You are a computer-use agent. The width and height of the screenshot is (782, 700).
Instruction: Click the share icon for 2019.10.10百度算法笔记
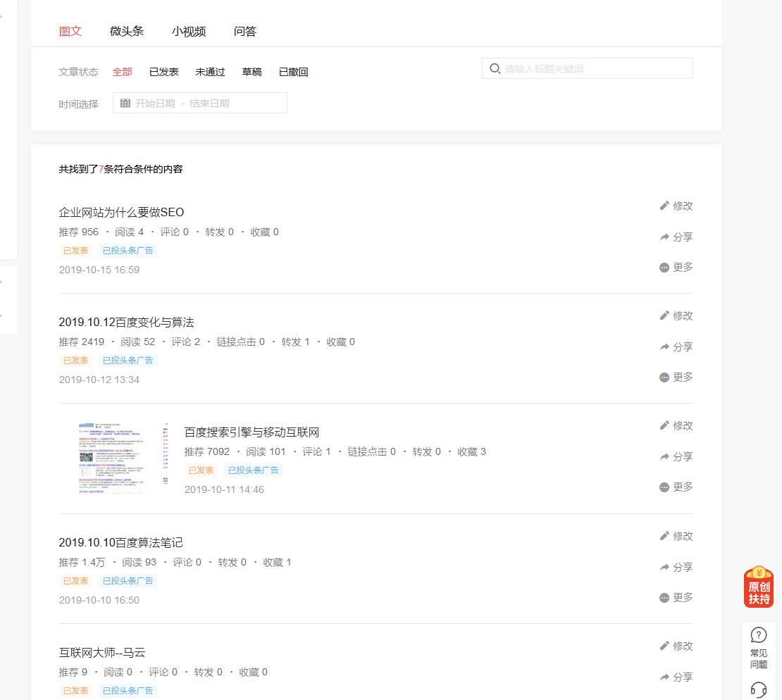tap(663, 566)
